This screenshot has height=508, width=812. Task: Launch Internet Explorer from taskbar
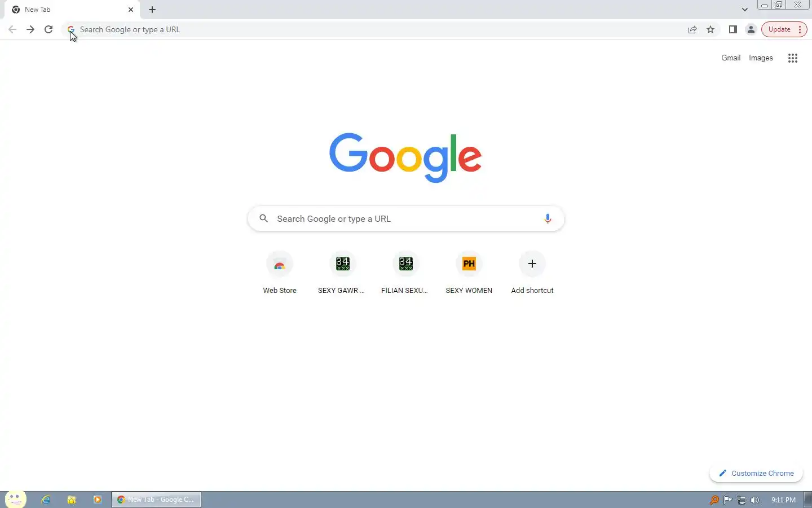coord(46,500)
